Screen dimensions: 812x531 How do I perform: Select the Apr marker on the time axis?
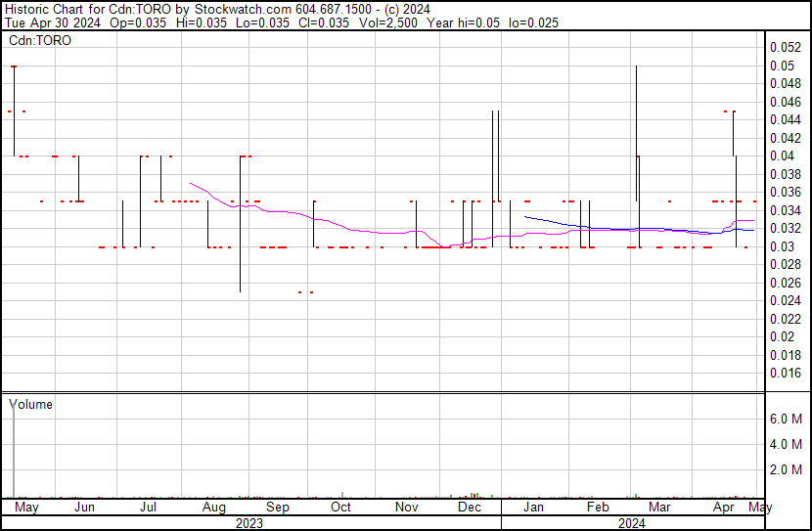pyautogui.click(x=724, y=508)
